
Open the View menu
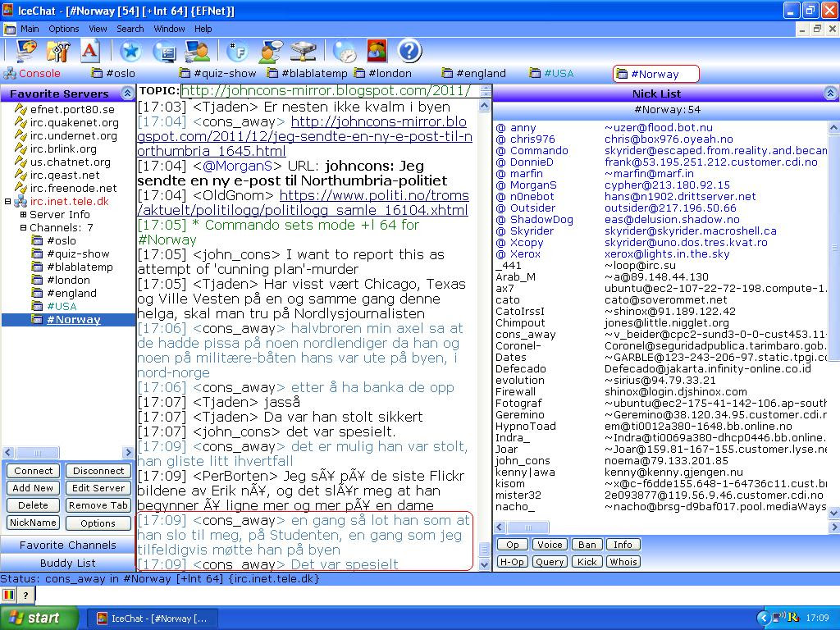[x=98, y=29]
